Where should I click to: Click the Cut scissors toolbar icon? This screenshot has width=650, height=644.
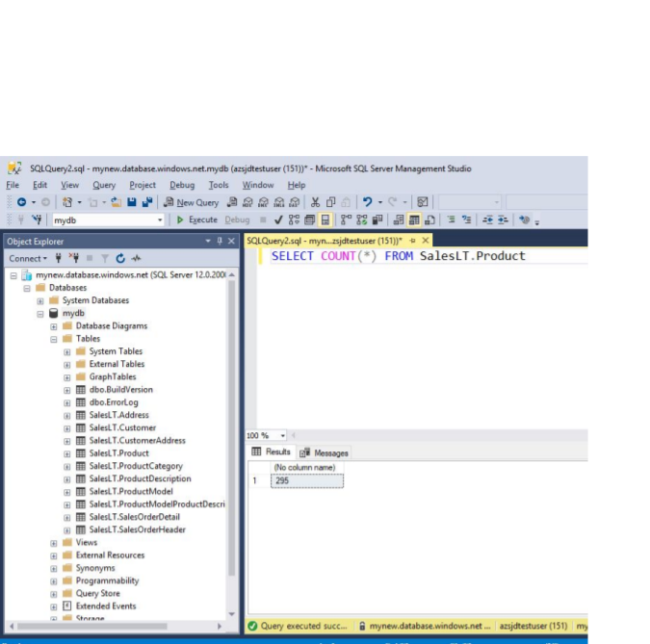315,202
